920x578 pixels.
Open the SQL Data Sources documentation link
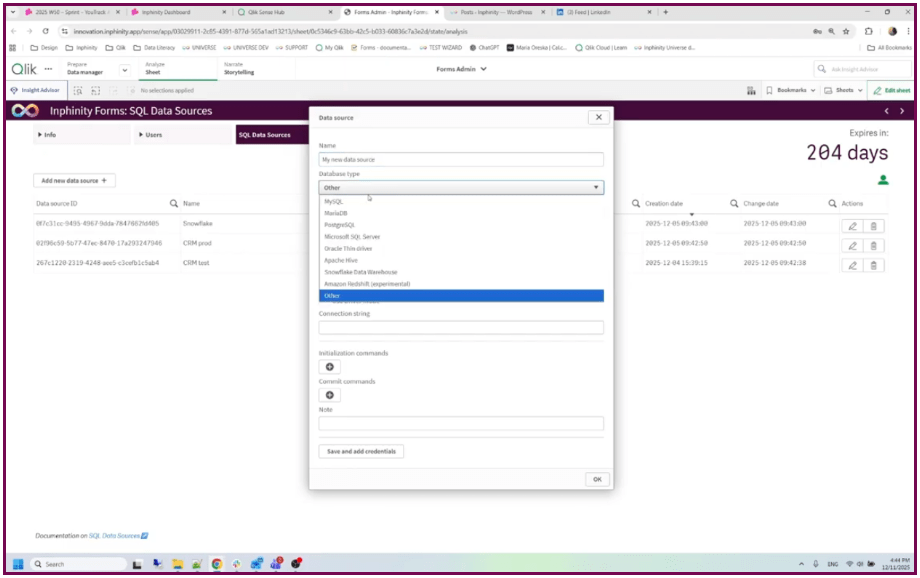118,536
